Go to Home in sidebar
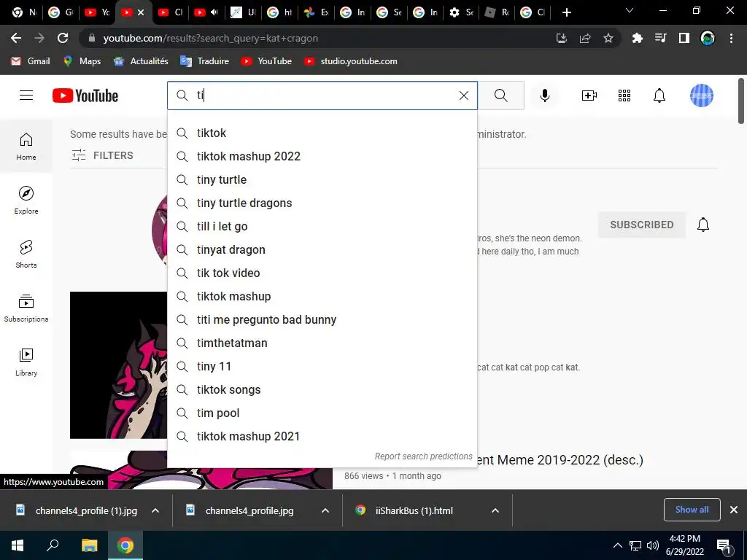The height and width of the screenshot is (560, 747). tap(26, 146)
